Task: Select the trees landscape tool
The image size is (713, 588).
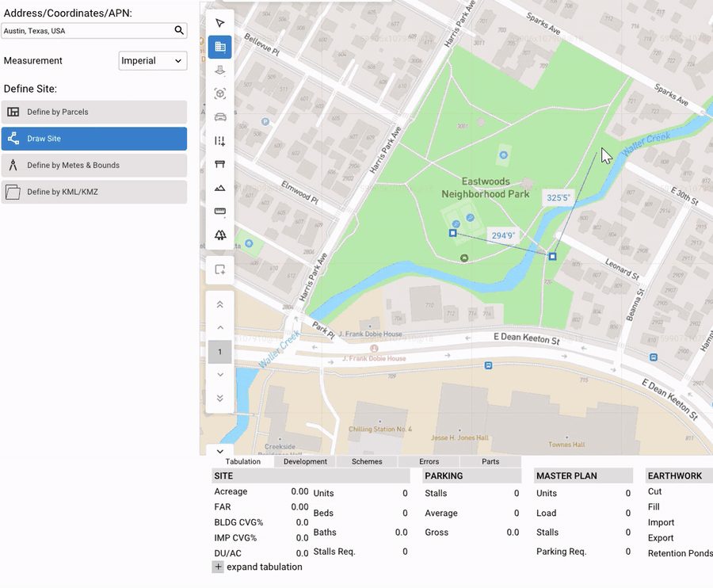Action: click(x=220, y=235)
